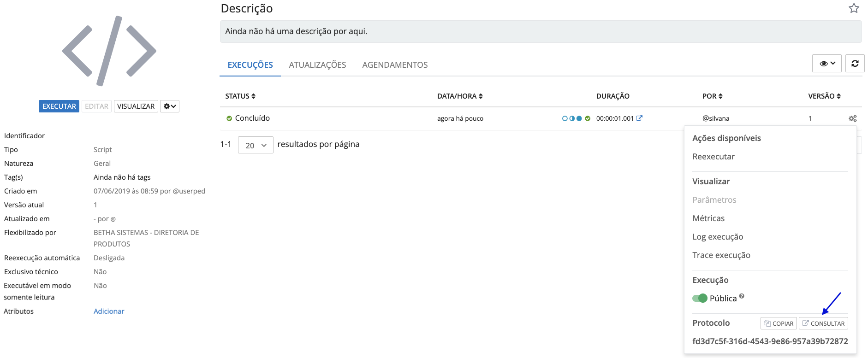Click the 00:00:01.001 duration value
The width and height of the screenshot is (868, 358).
615,118
